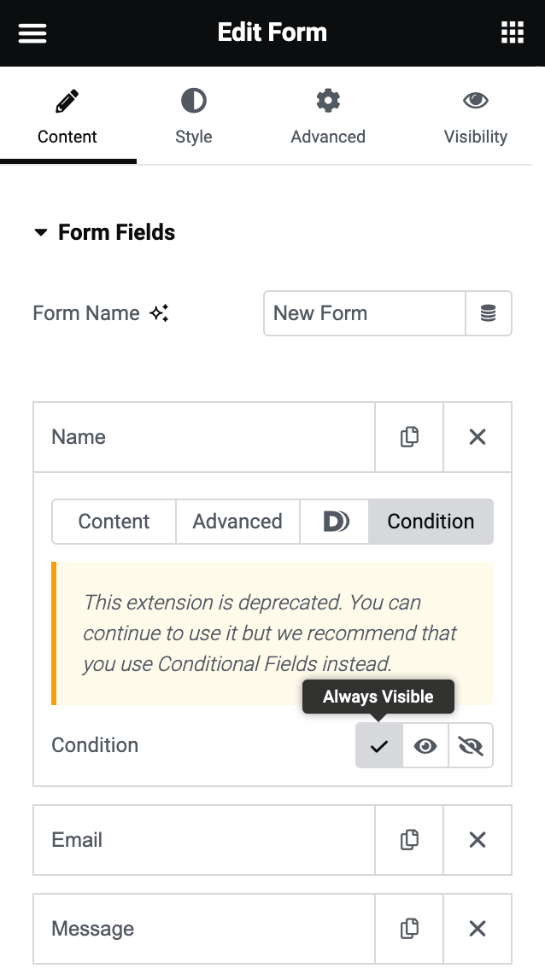Open the hamburger menu in the header
The height and width of the screenshot is (980, 545).
(x=32, y=32)
